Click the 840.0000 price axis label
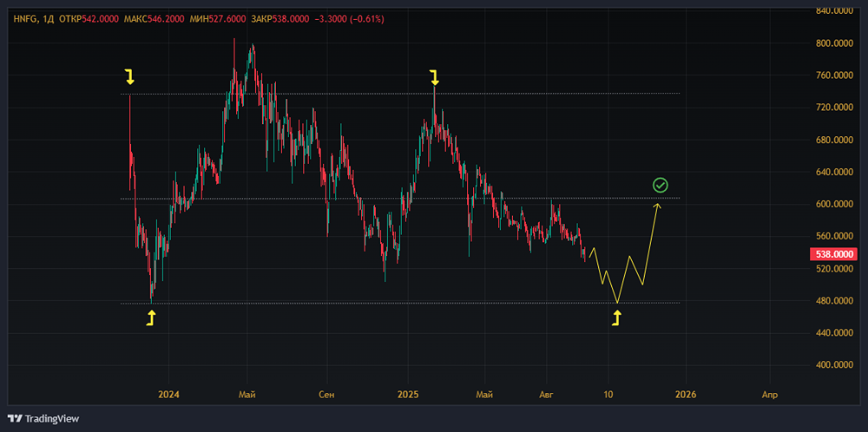868x432 pixels. pyautogui.click(x=836, y=10)
